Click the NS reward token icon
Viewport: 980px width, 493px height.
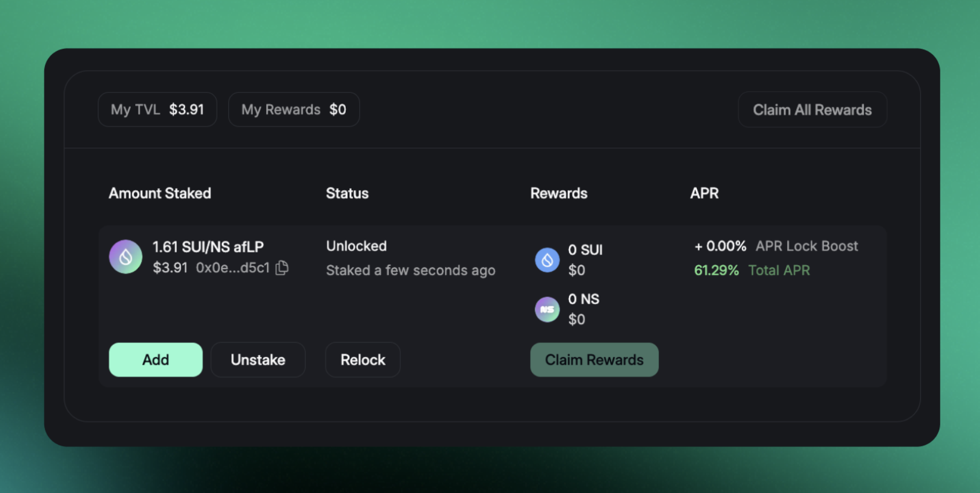(547, 309)
